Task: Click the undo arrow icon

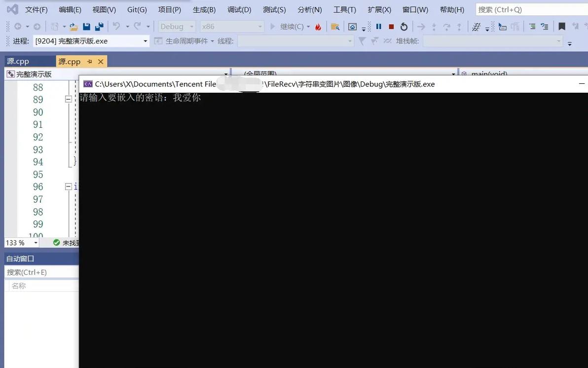Action: [x=116, y=26]
